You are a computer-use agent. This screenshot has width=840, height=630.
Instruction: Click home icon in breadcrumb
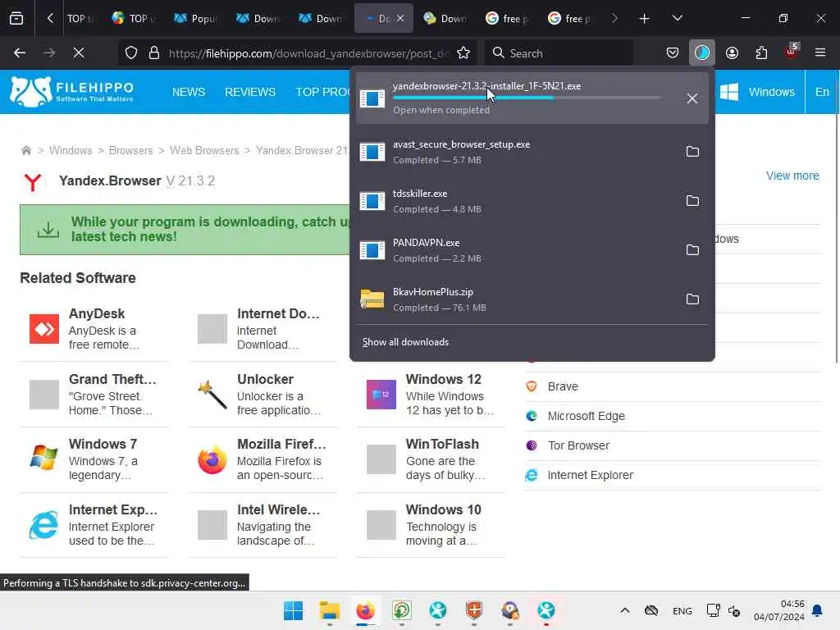tap(25, 151)
